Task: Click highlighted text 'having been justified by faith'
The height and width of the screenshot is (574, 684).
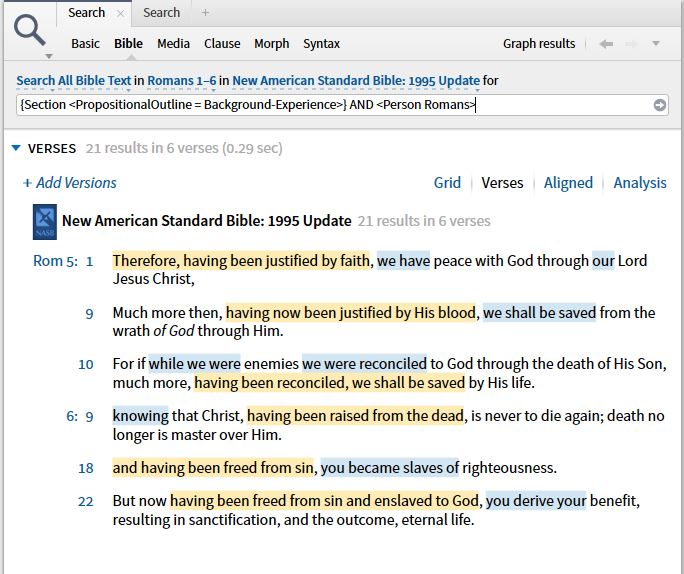Action: click(276, 261)
